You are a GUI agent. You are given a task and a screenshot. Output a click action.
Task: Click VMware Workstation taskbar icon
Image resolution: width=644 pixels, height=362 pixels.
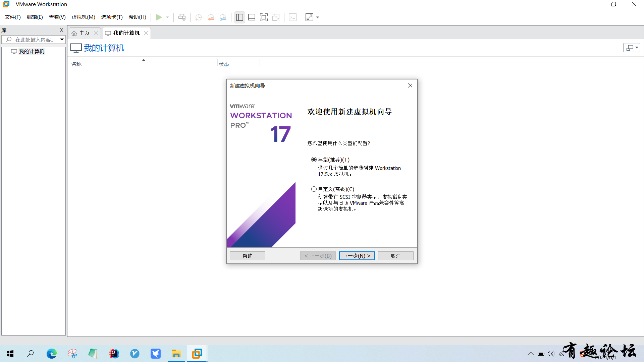197,353
